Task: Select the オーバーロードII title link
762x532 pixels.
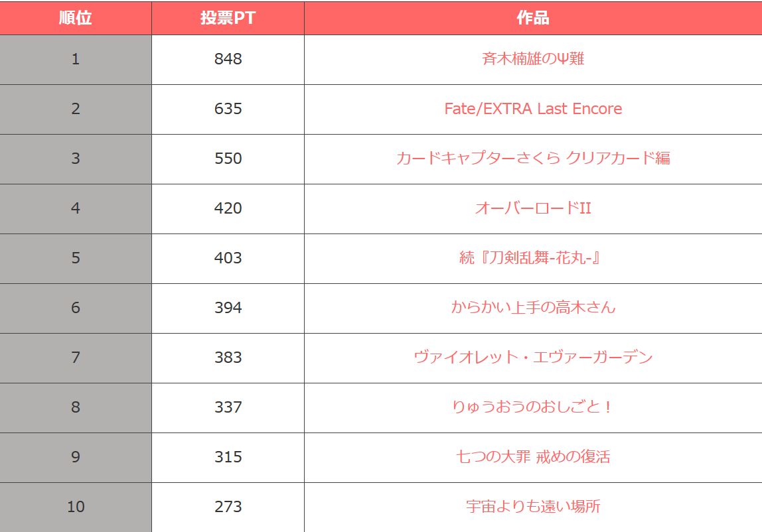Action: click(x=533, y=208)
